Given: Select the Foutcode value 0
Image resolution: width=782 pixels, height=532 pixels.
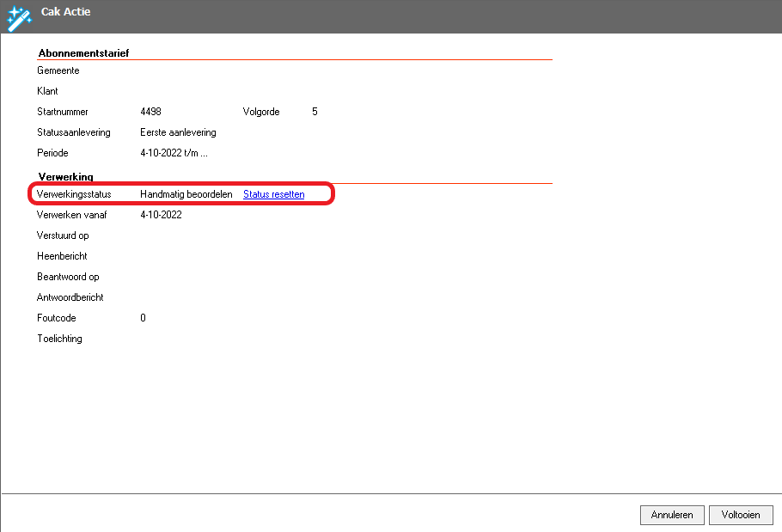Looking at the screenshot, I should tap(143, 318).
